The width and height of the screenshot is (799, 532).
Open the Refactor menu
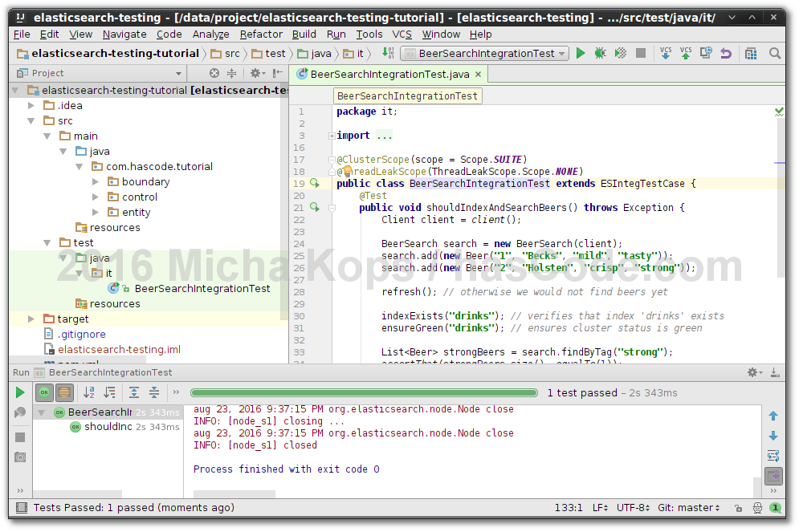click(x=260, y=34)
